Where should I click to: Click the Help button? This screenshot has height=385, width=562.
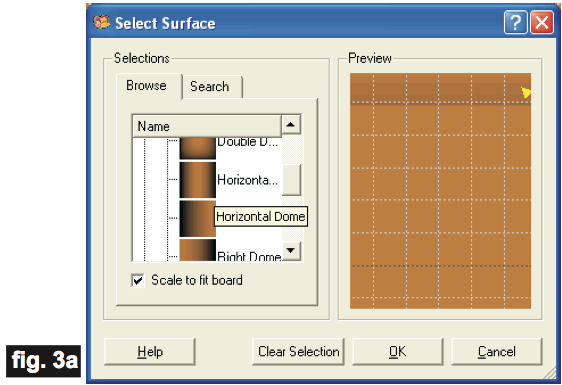pos(150,352)
